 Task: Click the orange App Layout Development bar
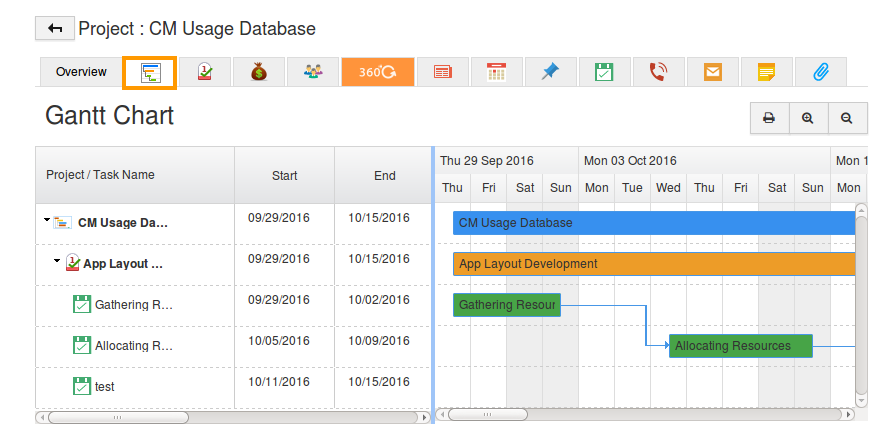click(654, 264)
